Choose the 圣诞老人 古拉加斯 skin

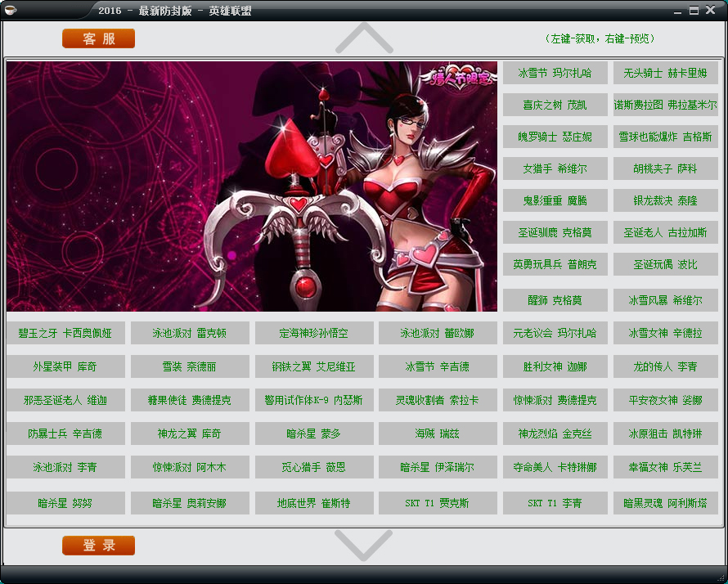[665, 232]
